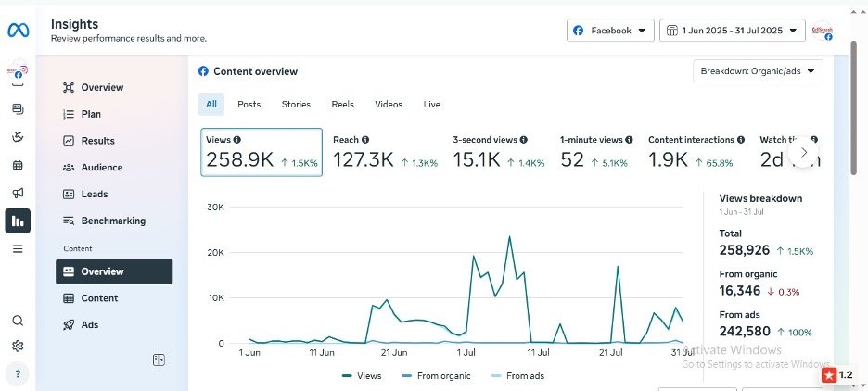Click the right arrow to scroll metrics

coord(803,152)
